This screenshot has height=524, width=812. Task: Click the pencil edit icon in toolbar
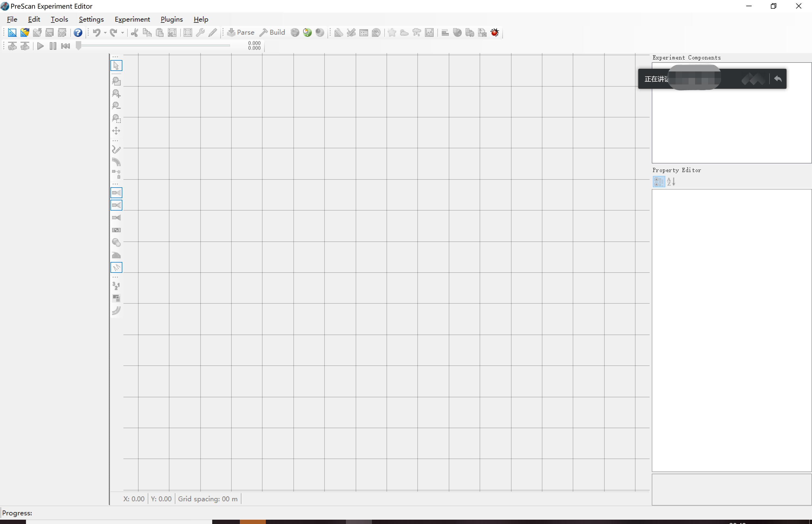point(213,32)
